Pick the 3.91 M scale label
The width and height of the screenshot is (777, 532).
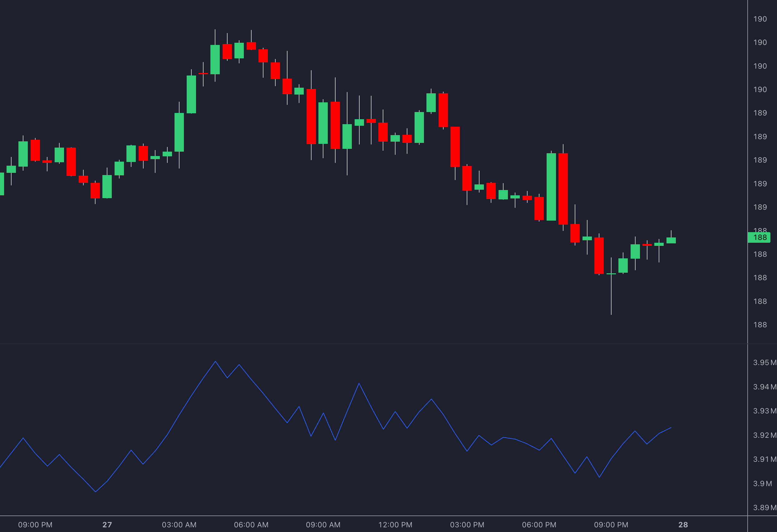tap(765, 459)
